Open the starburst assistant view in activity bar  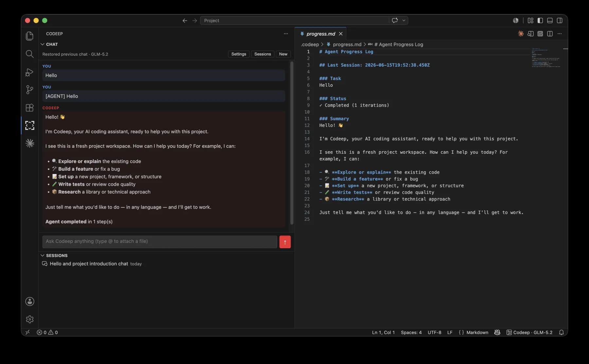29,143
